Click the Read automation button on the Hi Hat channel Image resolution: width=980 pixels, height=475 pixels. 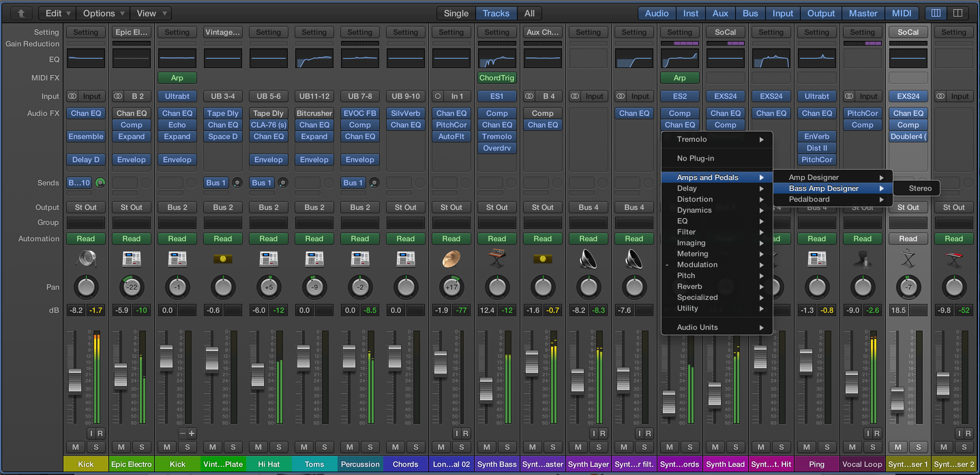268,239
